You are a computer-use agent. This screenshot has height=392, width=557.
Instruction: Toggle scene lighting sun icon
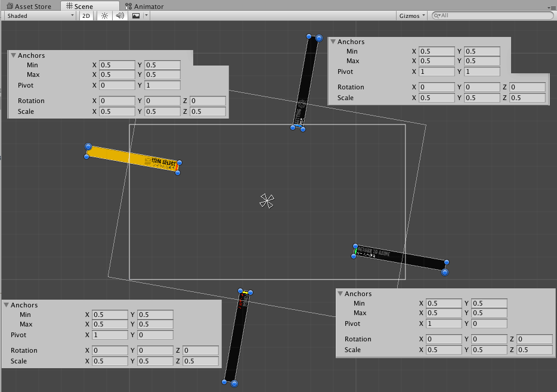[x=104, y=15]
